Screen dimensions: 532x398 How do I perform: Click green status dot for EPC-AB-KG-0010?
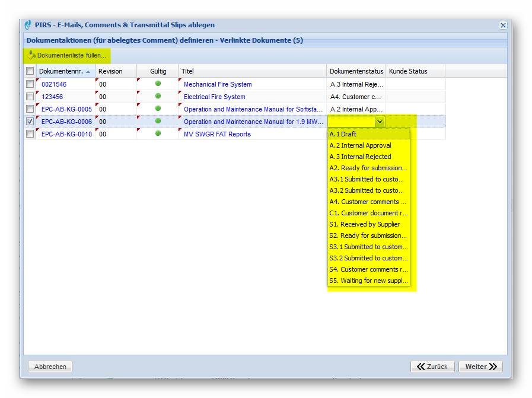[x=158, y=133]
